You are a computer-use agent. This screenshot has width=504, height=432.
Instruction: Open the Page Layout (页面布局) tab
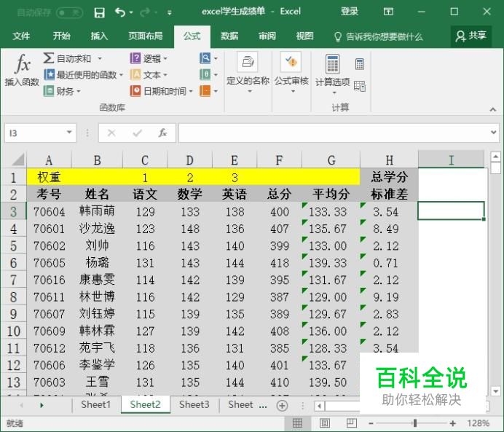[146, 36]
